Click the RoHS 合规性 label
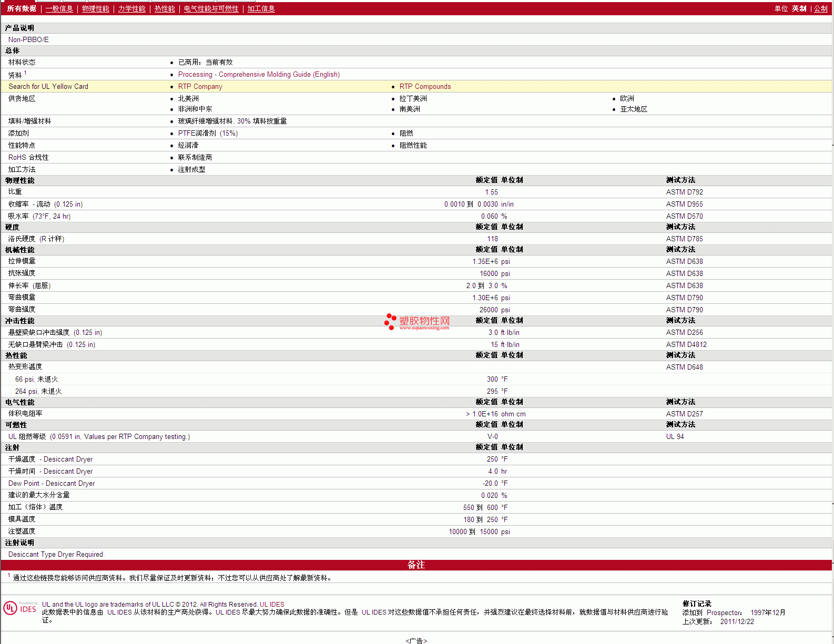The width and height of the screenshot is (834, 644). [x=28, y=158]
